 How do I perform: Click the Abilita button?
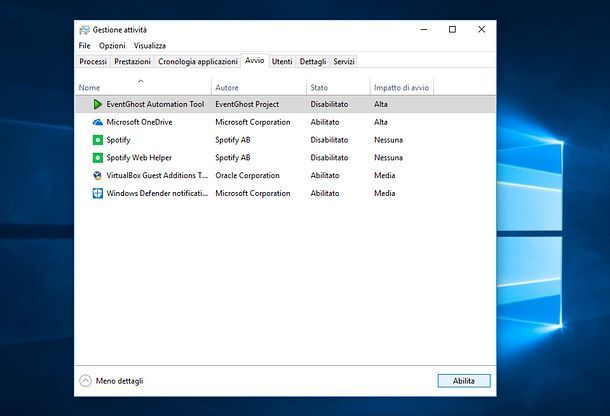tap(464, 381)
